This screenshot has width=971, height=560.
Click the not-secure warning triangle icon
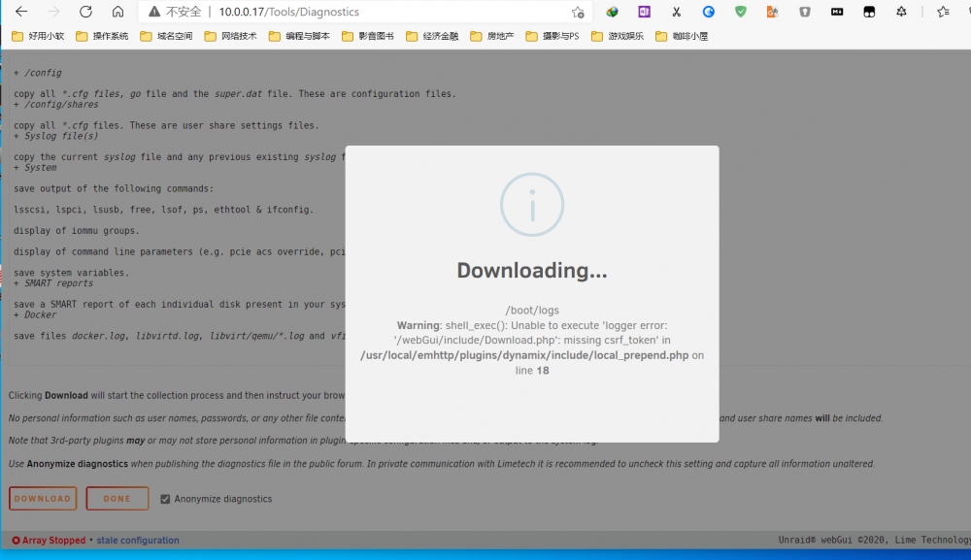154,12
